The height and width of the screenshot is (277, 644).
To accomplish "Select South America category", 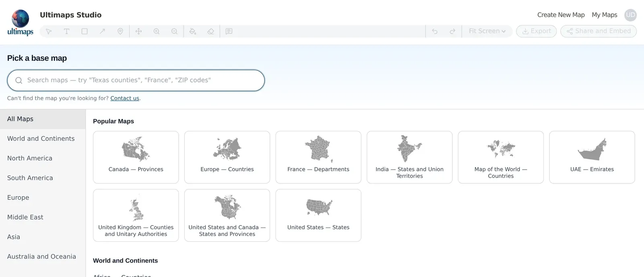I will pos(43,178).
